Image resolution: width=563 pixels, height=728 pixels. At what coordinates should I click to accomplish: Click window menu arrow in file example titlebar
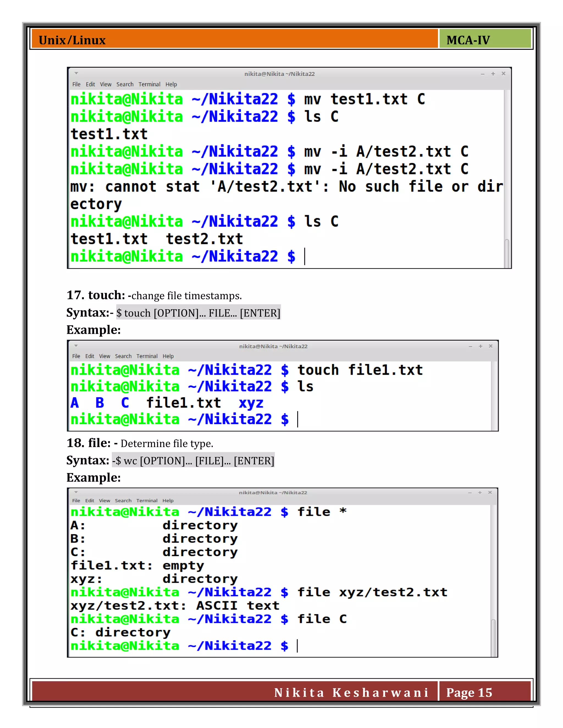[76, 492]
